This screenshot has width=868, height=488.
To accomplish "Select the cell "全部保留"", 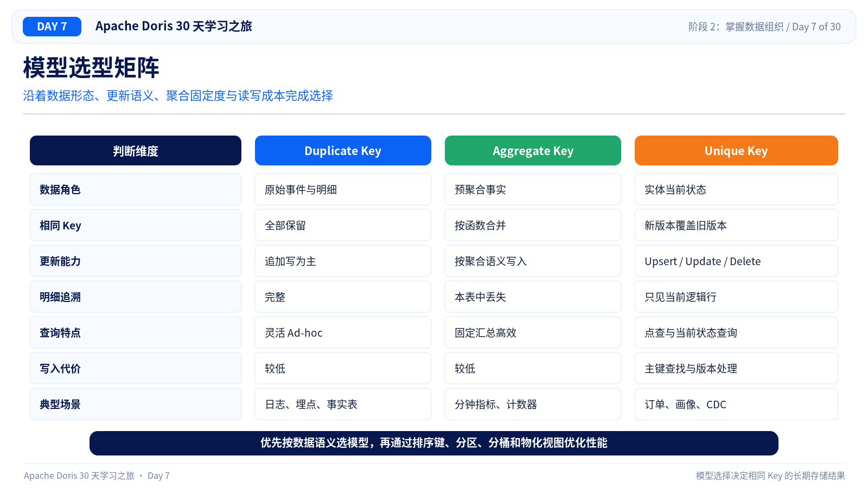I will (343, 225).
